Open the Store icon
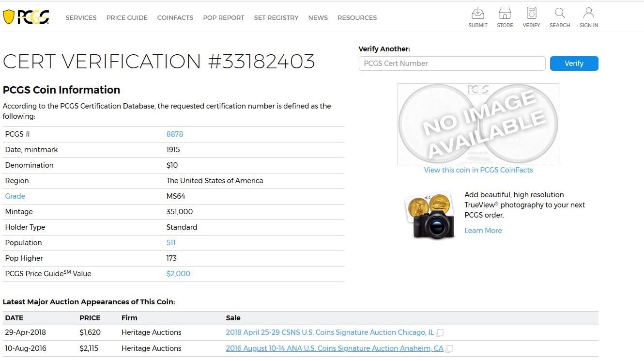Viewport: 644px width, 361px height. (505, 13)
